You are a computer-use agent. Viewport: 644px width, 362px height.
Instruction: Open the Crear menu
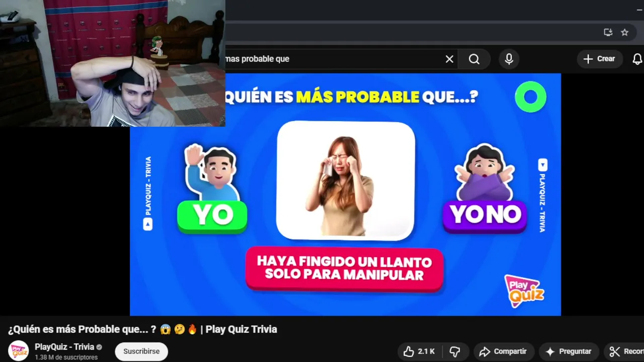(x=599, y=59)
